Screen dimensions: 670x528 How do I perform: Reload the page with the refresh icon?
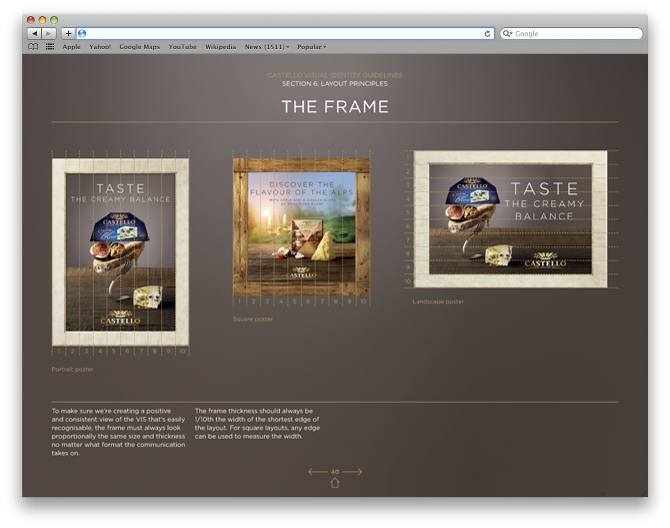[487, 34]
